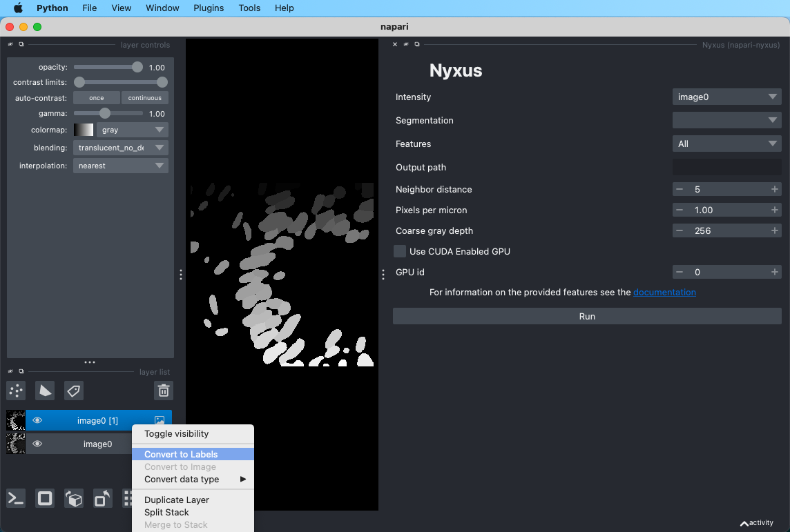Float the layer list panel

tap(21, 371)
